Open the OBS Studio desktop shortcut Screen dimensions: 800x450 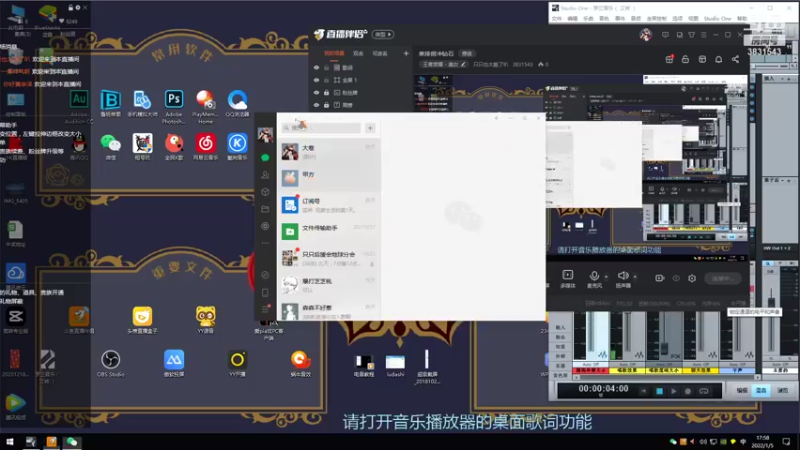click(110, 363)
